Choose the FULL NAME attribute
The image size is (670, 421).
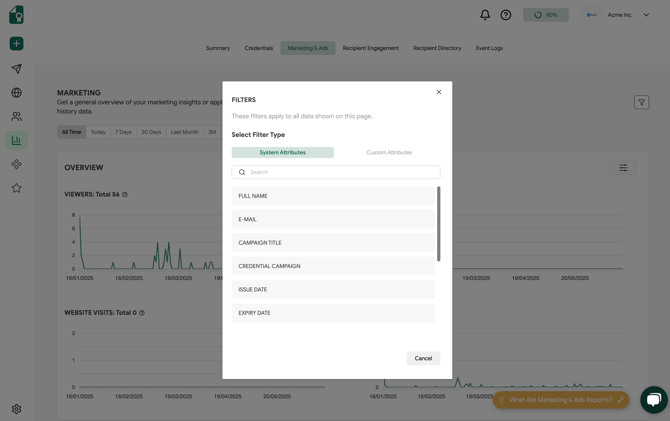tap(333, 196)
